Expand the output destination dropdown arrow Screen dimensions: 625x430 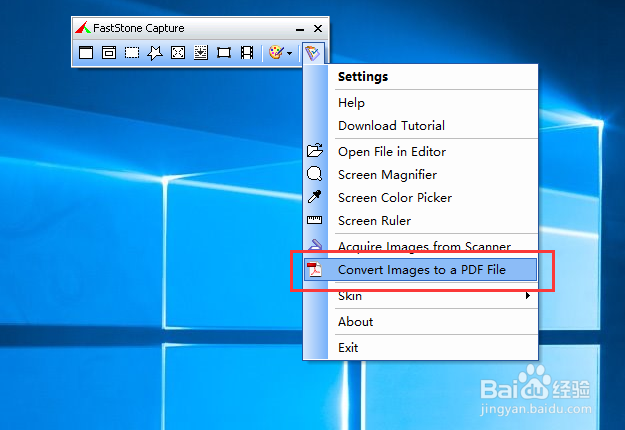289,53
